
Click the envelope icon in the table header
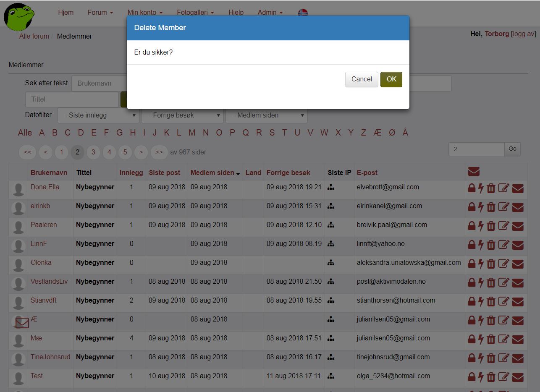point(474,171)
